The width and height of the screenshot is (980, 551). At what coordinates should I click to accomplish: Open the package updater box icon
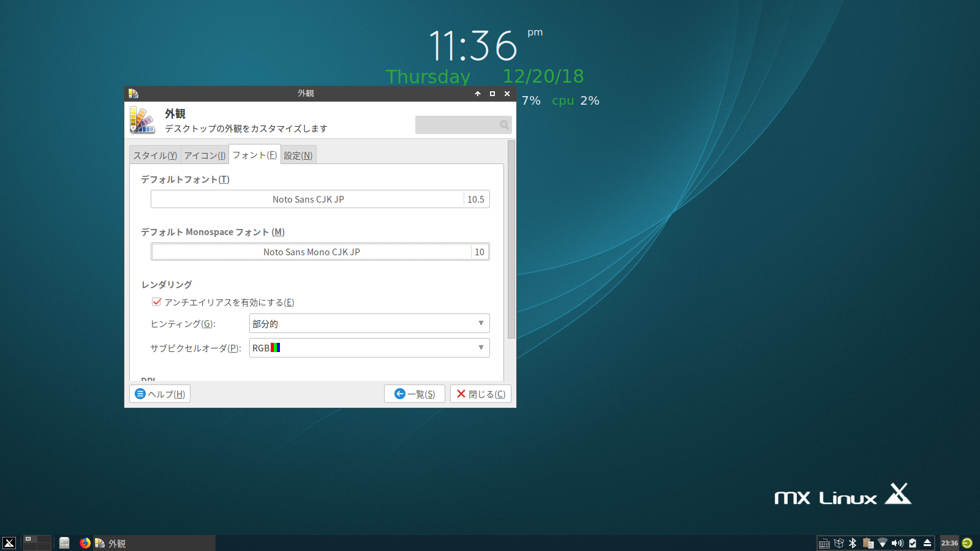coord(839,543)
